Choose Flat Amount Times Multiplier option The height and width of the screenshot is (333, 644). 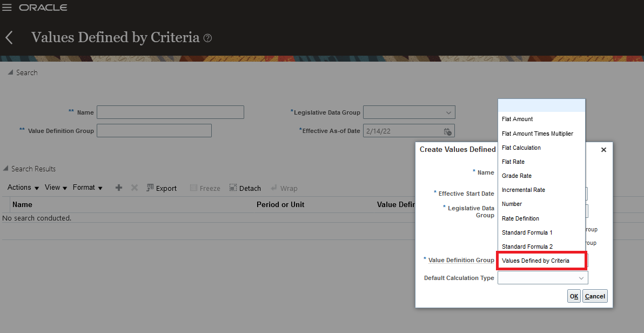coord(538,134)
